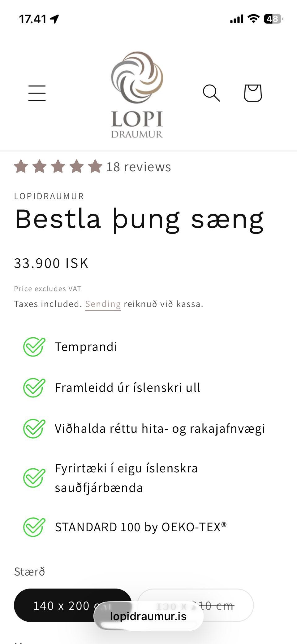
Task: Tap checkmark next to STANDARD 100 by OEKO-TEX
Action: click(34, 527)
